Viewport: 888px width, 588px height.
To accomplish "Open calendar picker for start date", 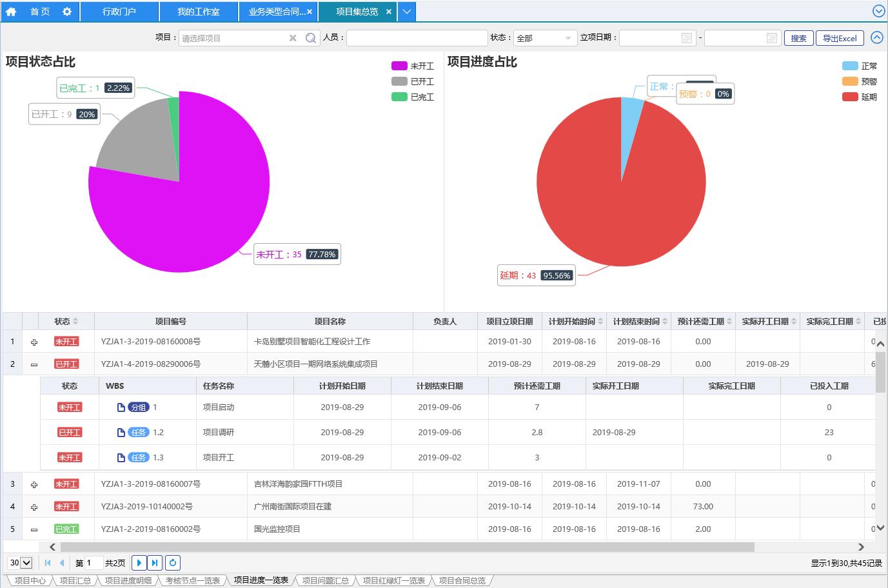I will click(x=687, y=38).
